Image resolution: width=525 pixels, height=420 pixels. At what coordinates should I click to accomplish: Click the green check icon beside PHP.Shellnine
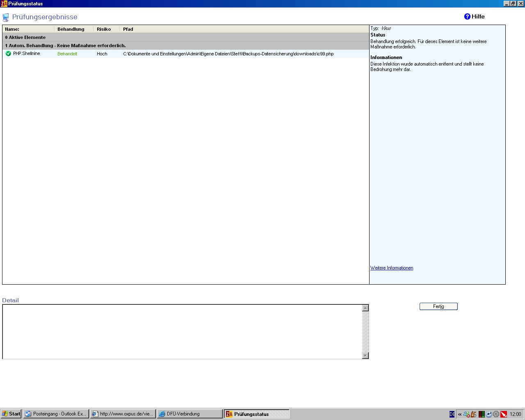8,54
